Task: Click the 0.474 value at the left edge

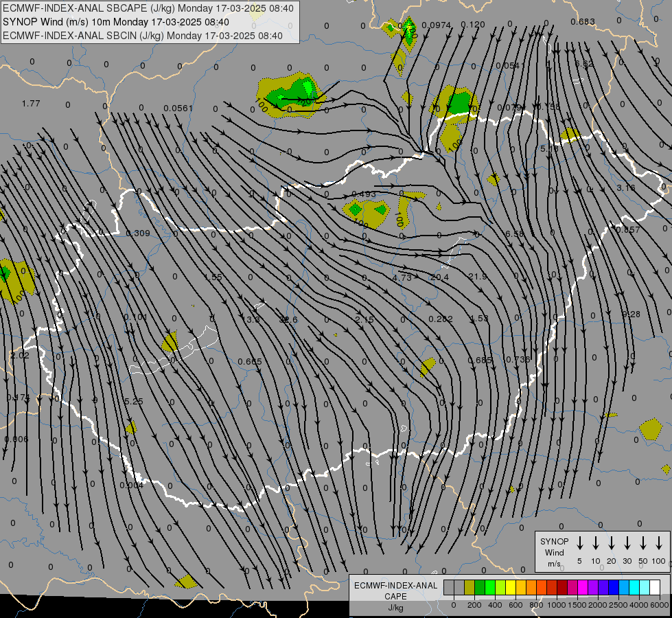Action: coord(19,398)
